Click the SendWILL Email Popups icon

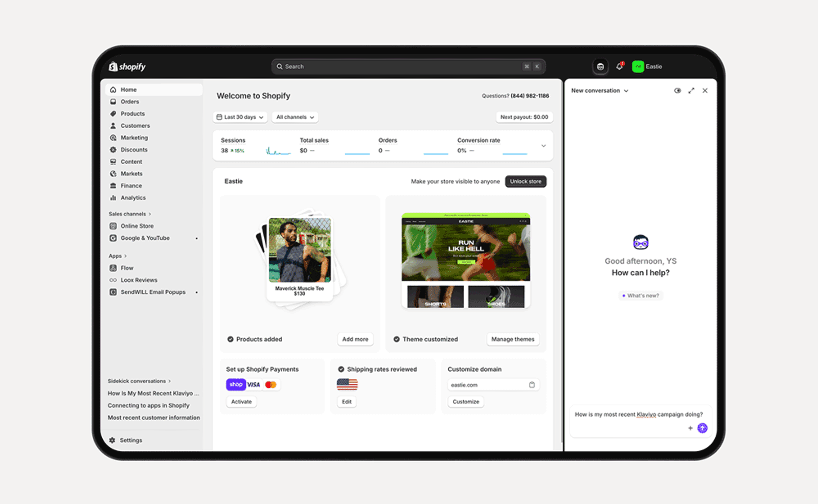tap(113, 292)
